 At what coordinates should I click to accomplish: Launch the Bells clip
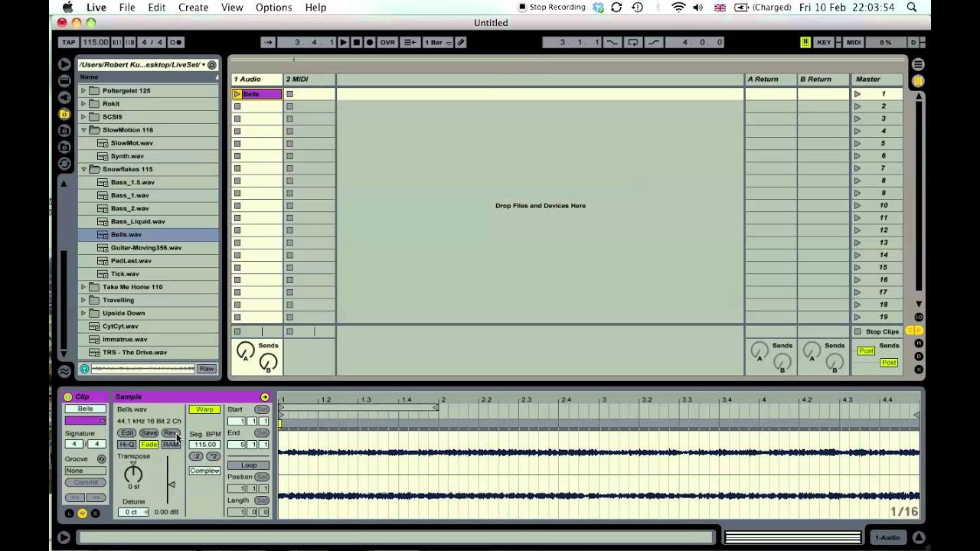(237, 94)
